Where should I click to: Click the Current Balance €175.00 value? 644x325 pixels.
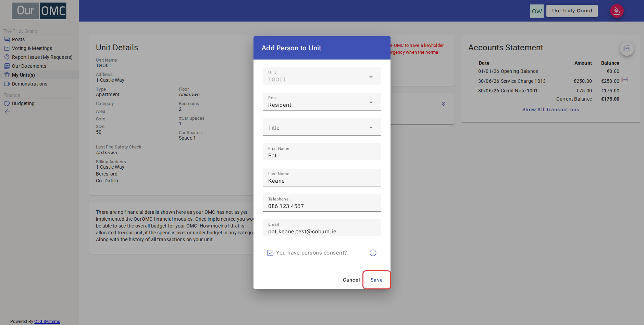point(610,99)
